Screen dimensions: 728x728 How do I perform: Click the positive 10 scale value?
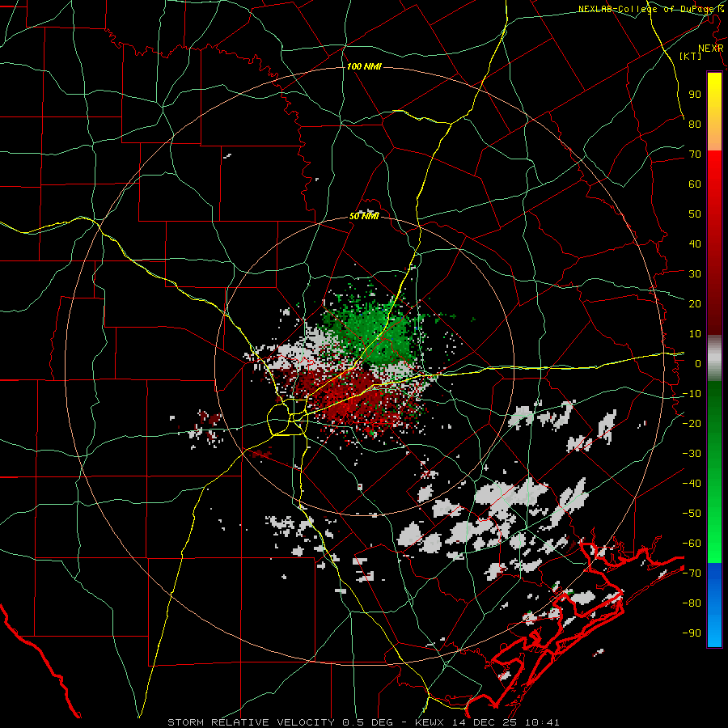coord(695,334)
